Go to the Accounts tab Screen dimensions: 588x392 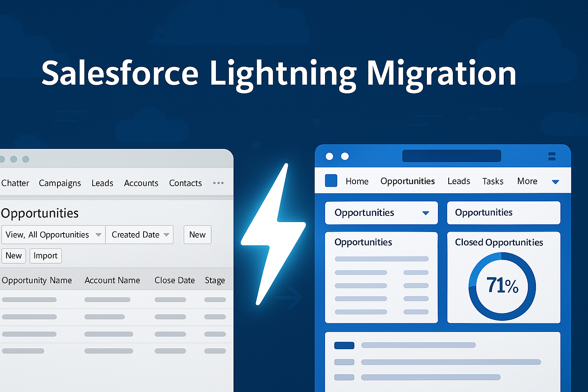[x=141, y=183]
